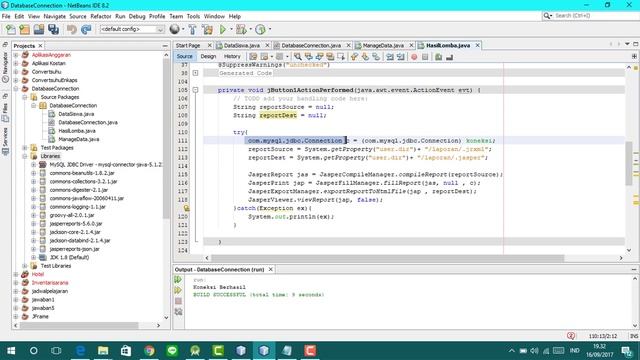
Task: Click the Stop icon in Output panel
Action: tap(178, 301)
